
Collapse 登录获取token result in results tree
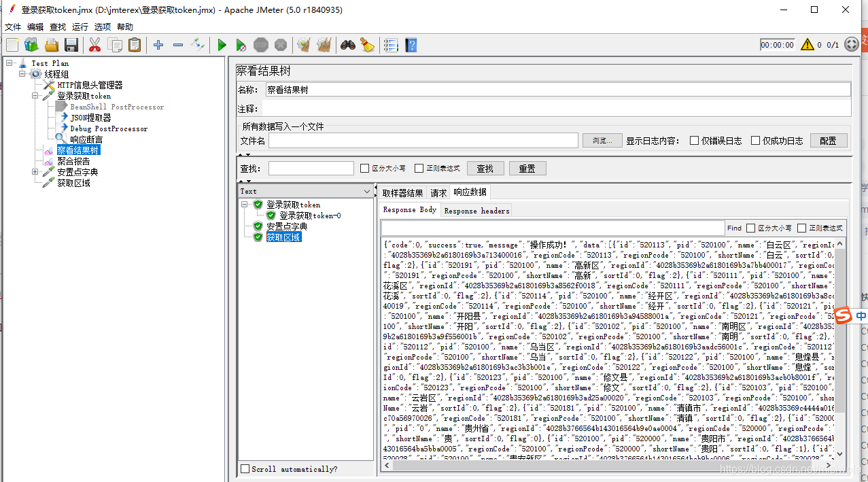tap(245, 205)
